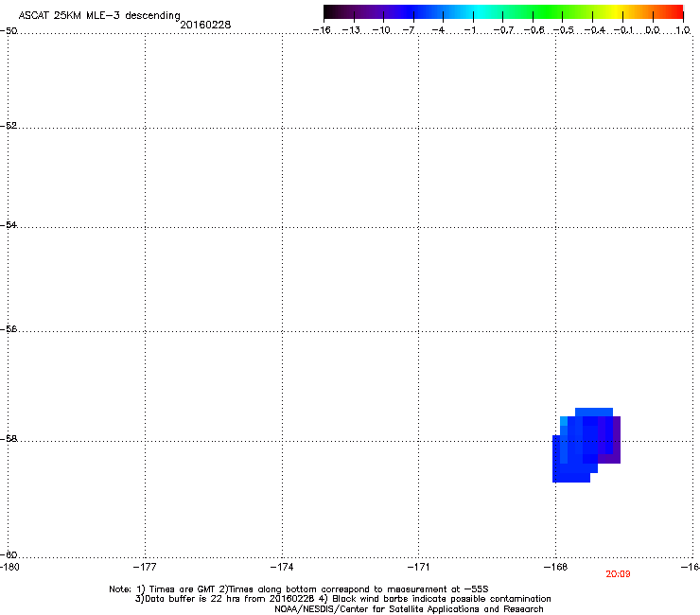Image resolution: width=700 pixels, height=615 pixels.
Task: Click the -10 label on the color scale
Action: tap(381, 30)
